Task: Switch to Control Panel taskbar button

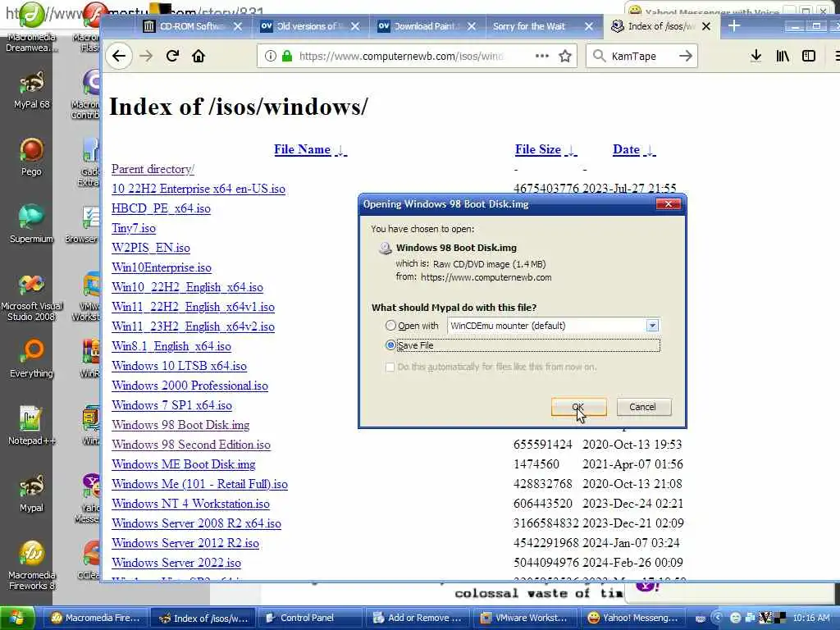Action: pyautogui.click(x=311, y=618)
